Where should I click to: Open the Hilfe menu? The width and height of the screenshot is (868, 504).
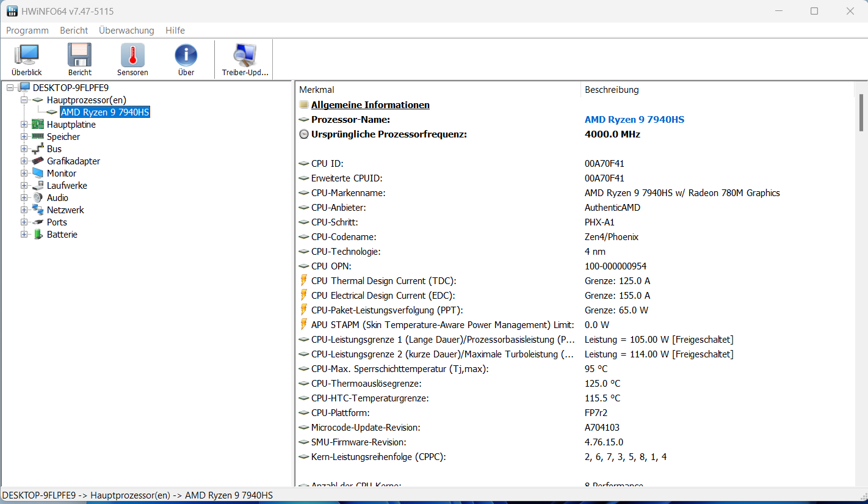175,30
